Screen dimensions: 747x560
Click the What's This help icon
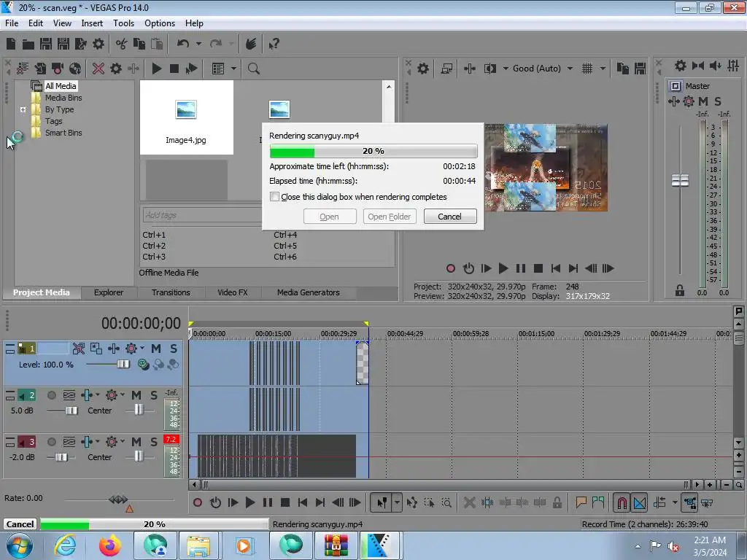click(x=274, y=44)
